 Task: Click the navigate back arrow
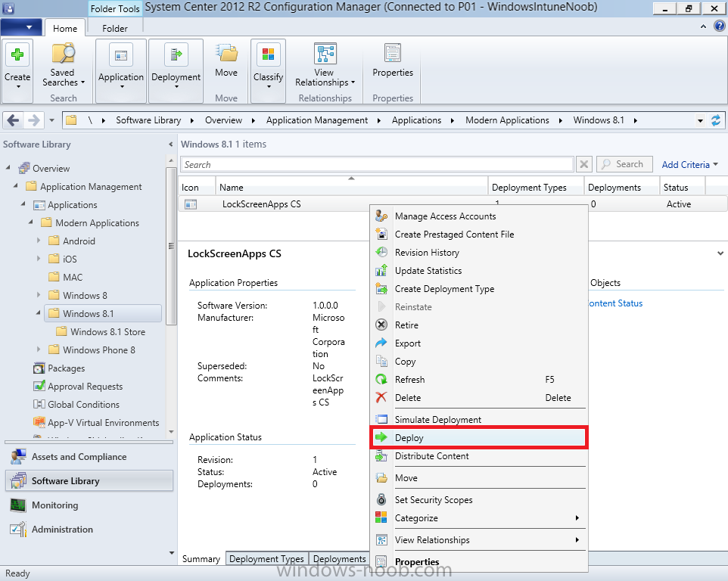[x=13, y=120]
